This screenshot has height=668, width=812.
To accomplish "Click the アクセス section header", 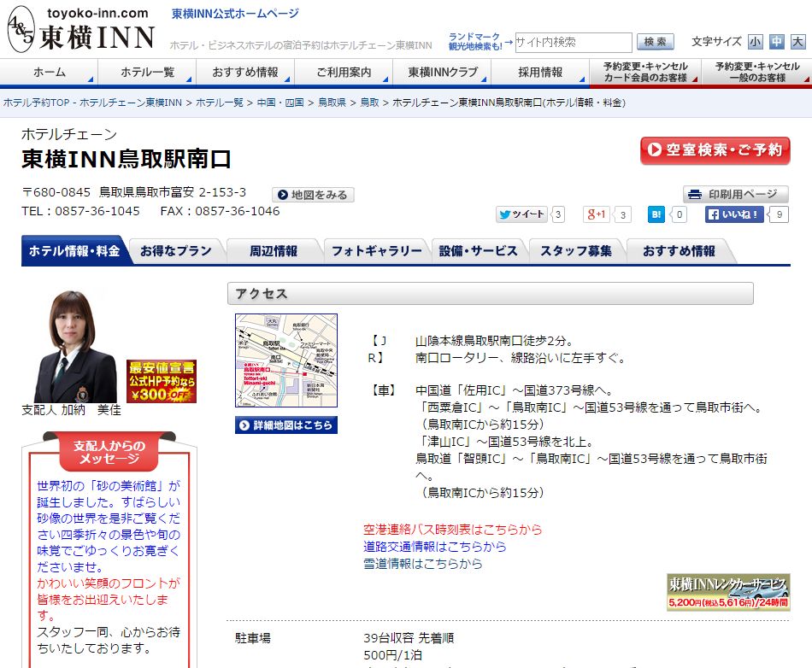I will pyautogui.click(x=491, y=293).
